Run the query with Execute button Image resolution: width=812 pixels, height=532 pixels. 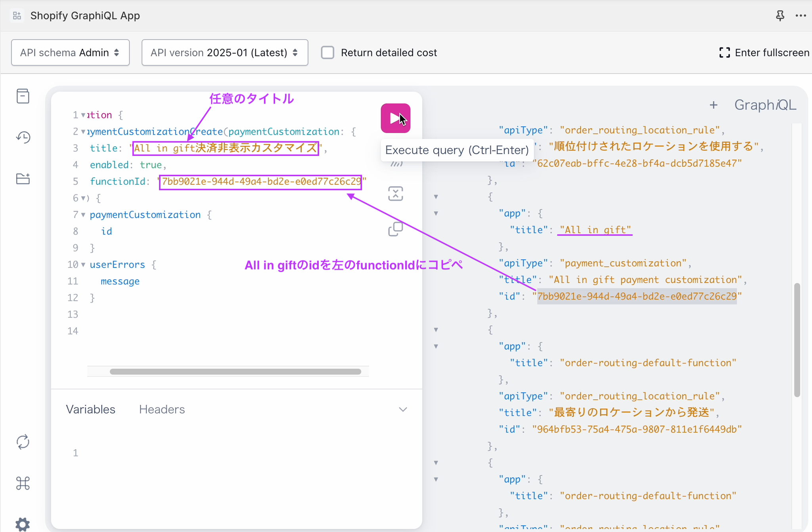pyautogui.click(x=395, y=118)
